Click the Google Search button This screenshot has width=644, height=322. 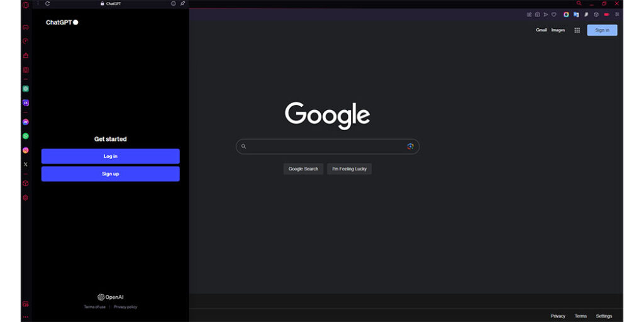point(304,169)
